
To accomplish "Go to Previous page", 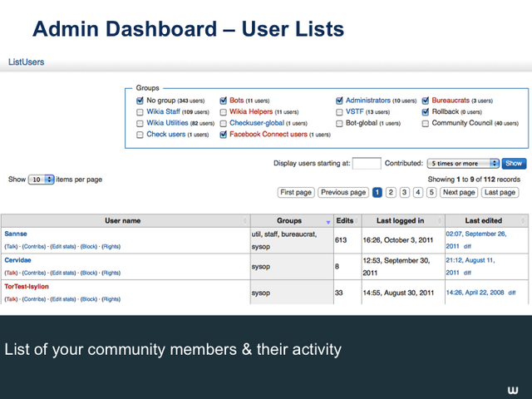I will 343,192.
